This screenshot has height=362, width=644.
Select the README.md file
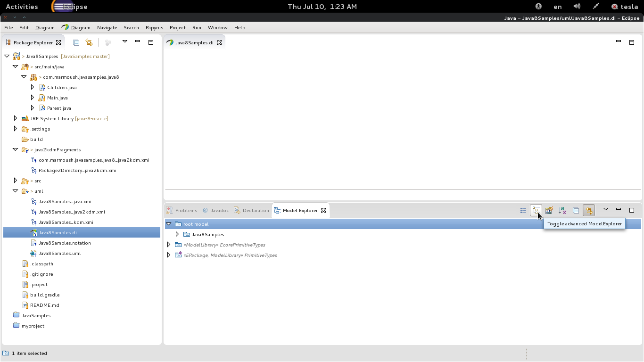(44, 305)
